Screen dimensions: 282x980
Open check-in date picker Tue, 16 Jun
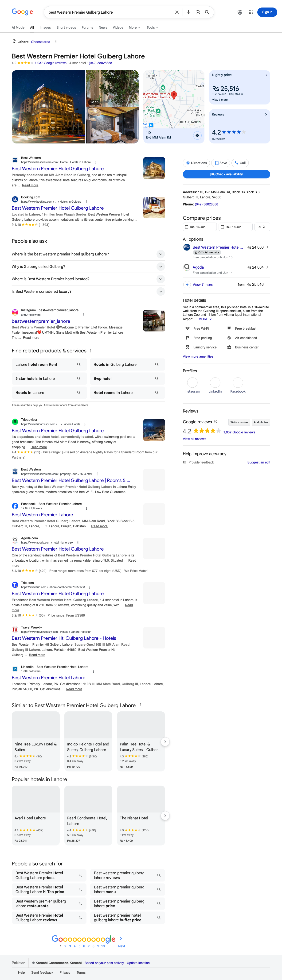pos(200,227)
